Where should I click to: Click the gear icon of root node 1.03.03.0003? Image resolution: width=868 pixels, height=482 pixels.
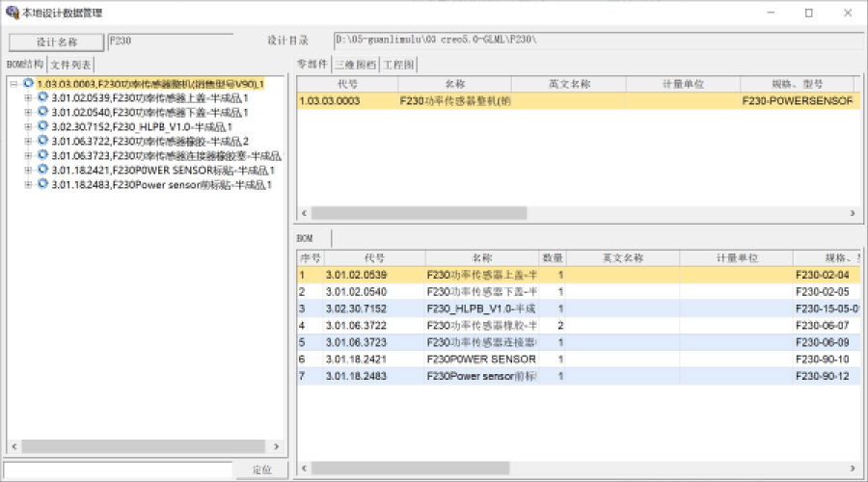(x=29, y=84)
